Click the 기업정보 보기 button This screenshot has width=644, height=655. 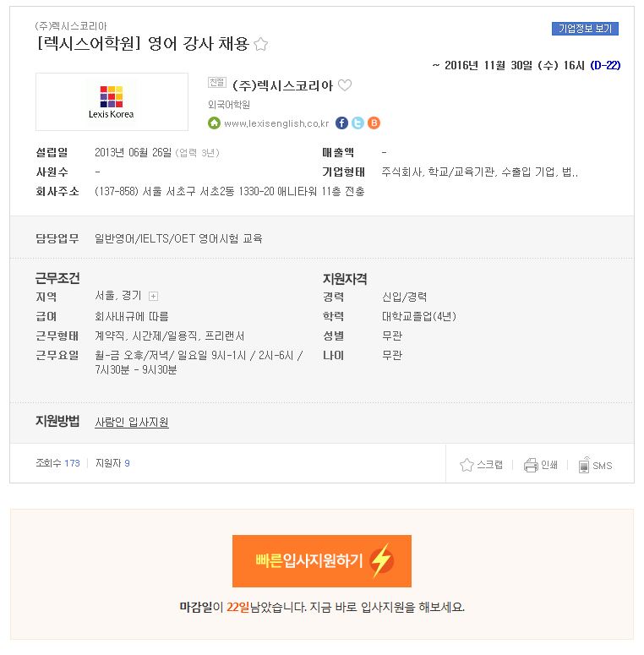point(585,29)
